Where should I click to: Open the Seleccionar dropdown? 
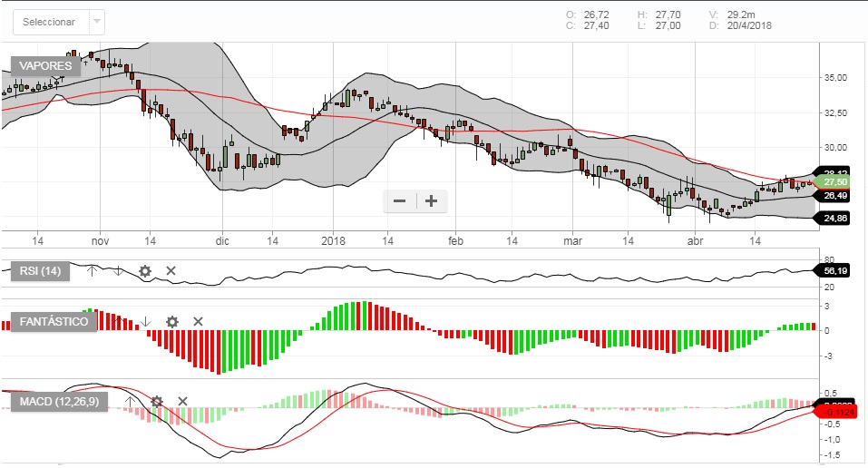(50, 22)
